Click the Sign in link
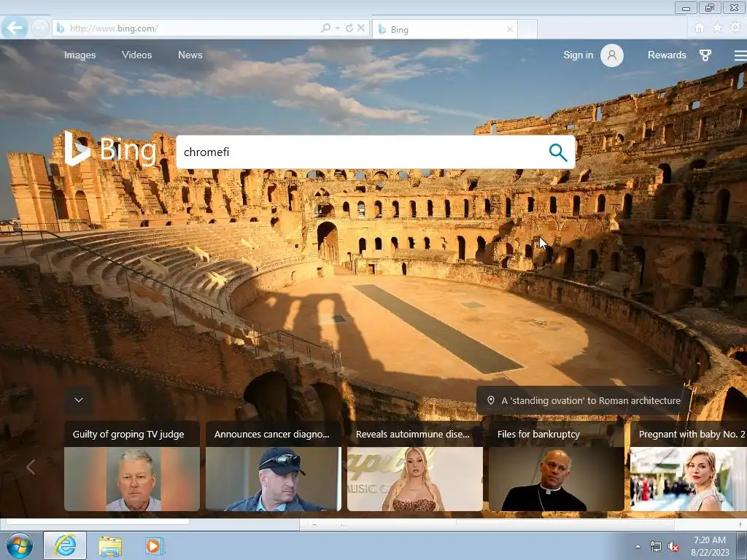This screenshot has height=560, width=747. click(x=578, y=55)
